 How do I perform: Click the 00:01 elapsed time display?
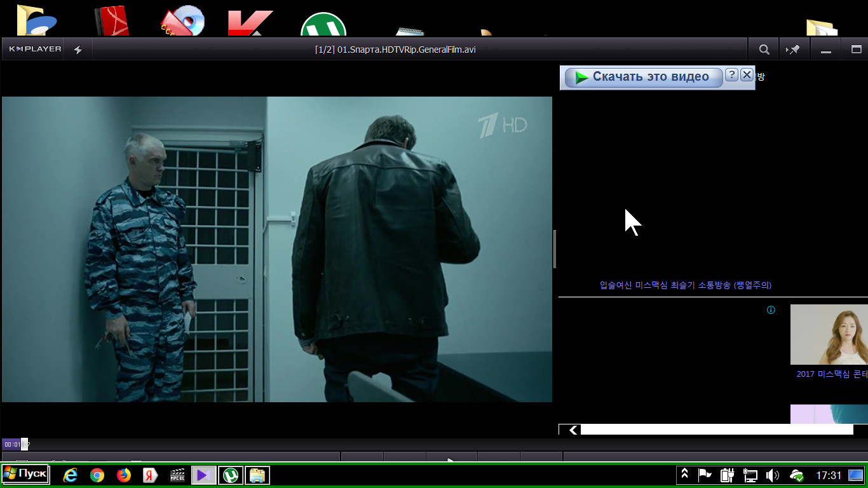point(12,445)
